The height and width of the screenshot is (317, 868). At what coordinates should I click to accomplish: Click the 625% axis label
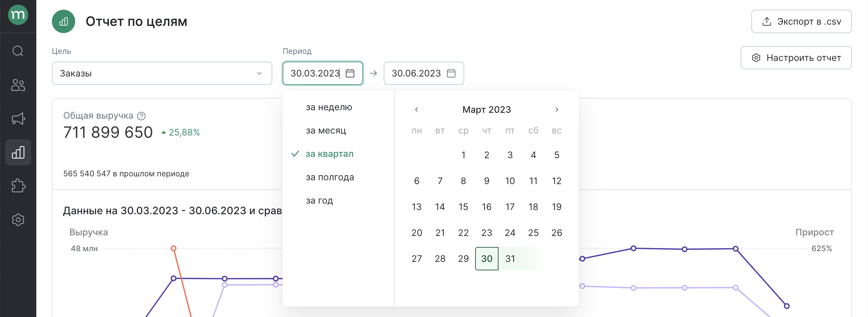coord(822,249)
